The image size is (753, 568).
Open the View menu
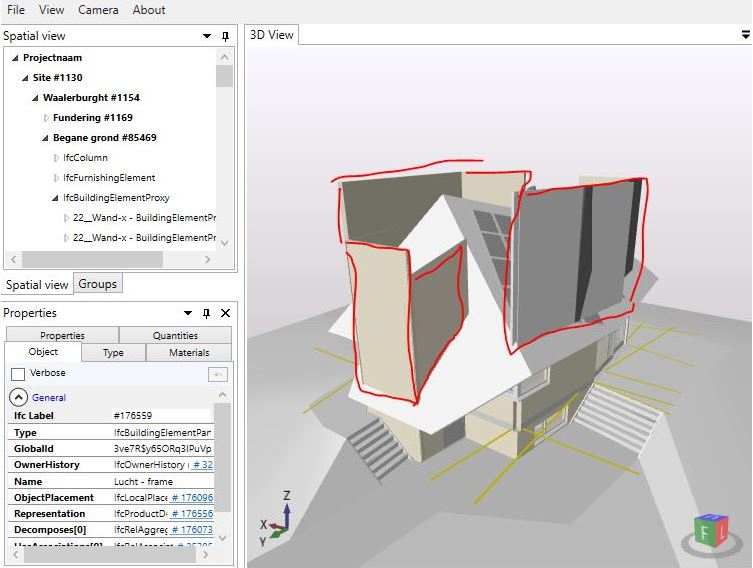[x=51, y=10]
